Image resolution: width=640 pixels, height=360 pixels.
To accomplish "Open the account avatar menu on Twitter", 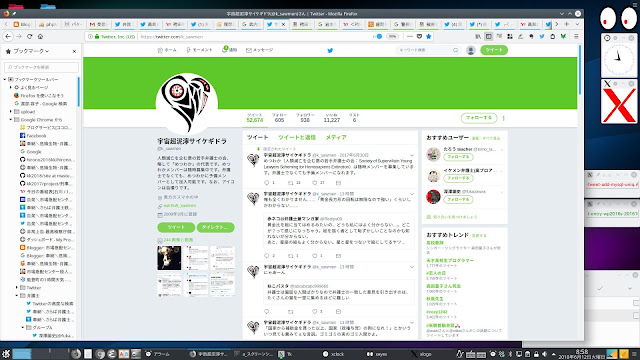I will (x=471, y=50).
